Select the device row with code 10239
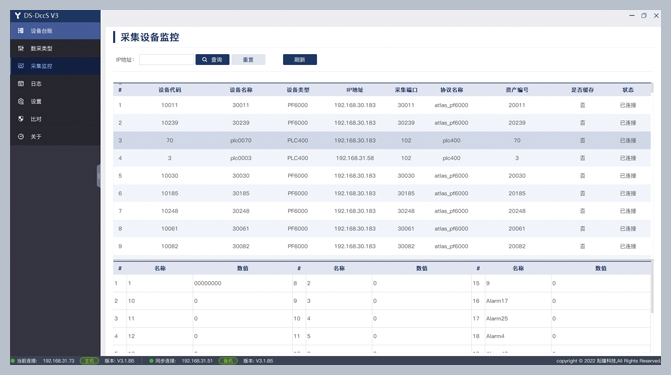Viewport: 671px width, 375px height. coord(382,123)
